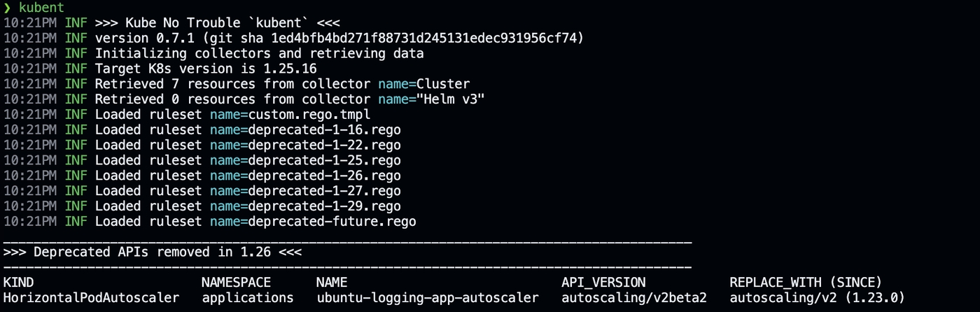Click the autoscaling/v2beta2 API version value
980x312 pixels.
[634, 298]
